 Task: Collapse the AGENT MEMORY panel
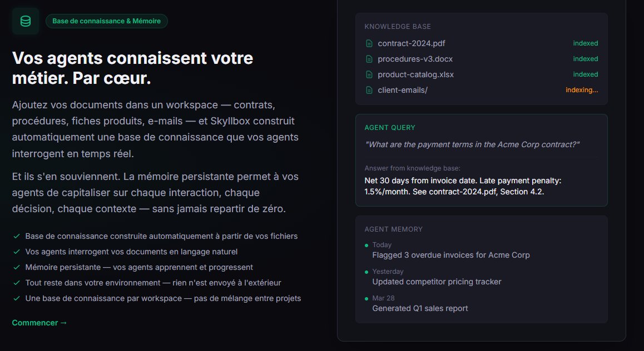click(394, 229)
